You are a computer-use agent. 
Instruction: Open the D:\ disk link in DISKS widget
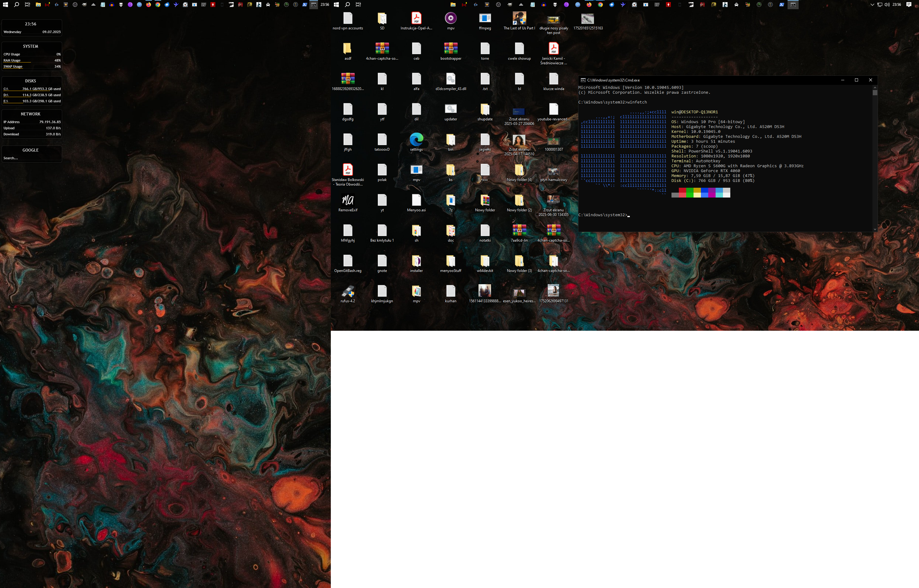(x=6, y=95)
